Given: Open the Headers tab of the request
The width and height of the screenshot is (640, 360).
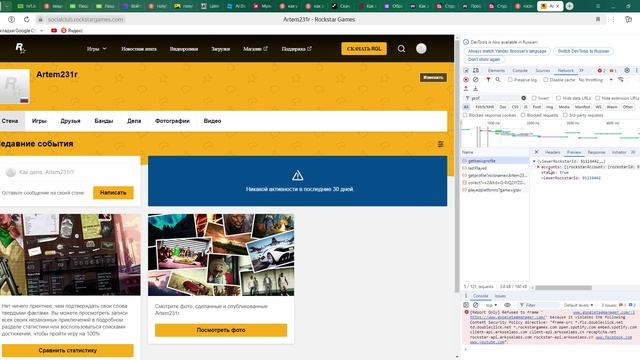Looking at the screenshot, I should [552, 152].
